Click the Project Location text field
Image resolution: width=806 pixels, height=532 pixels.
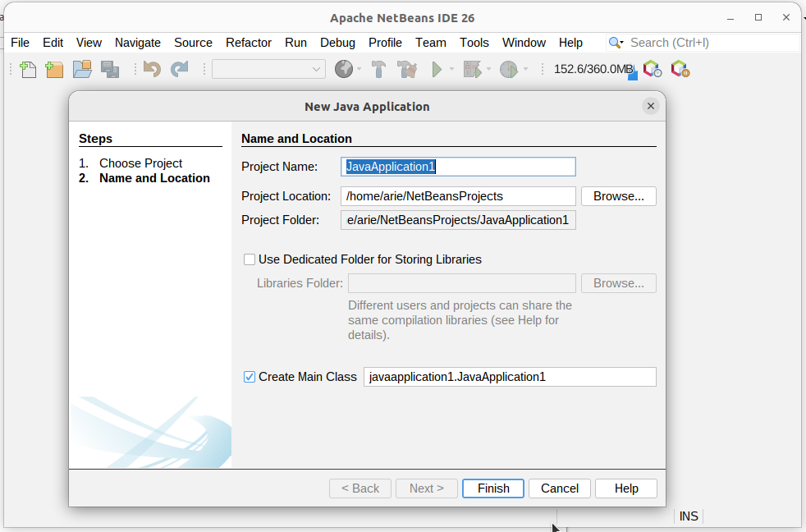[458, 196]
